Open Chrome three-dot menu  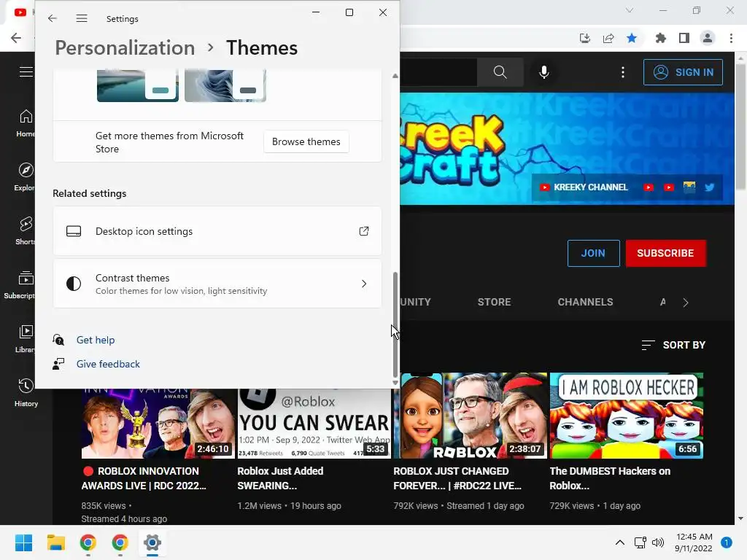pyautogui.click(x=731, y=38)
